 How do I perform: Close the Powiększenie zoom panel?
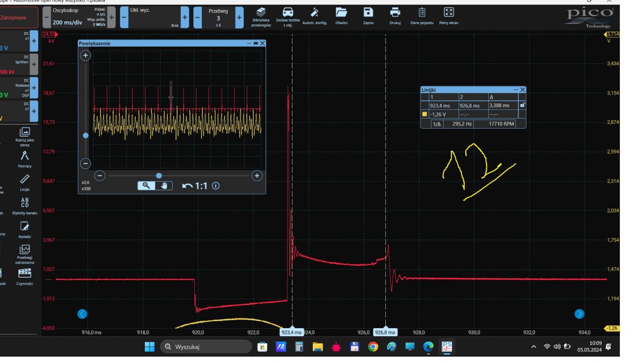click(x=262, y=43)
